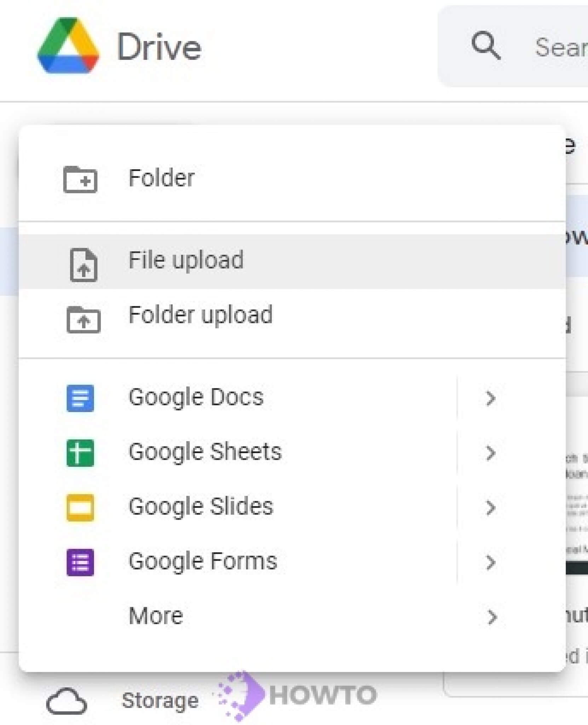
Task: Open the More menu entry
Action: [x=292, y=616]
